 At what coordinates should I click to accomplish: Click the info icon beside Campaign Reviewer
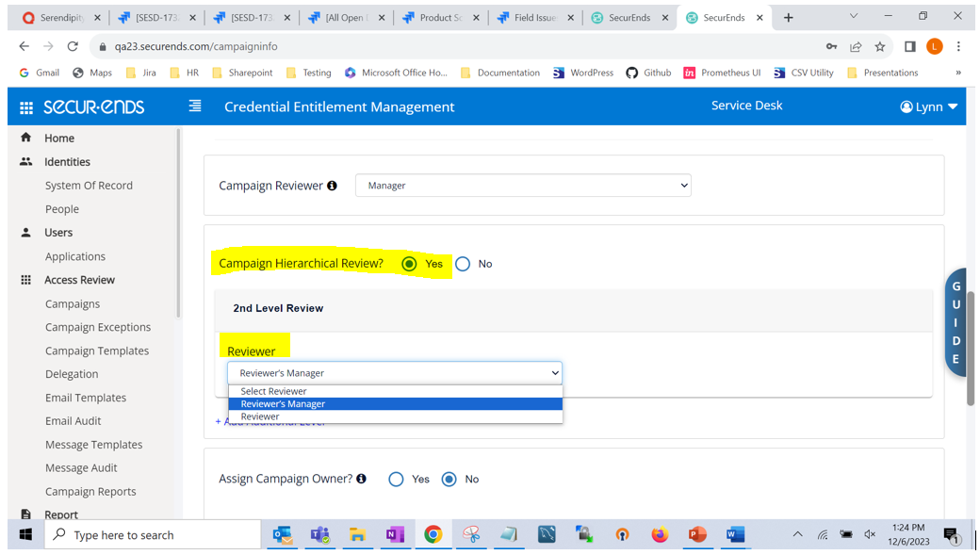332,186
